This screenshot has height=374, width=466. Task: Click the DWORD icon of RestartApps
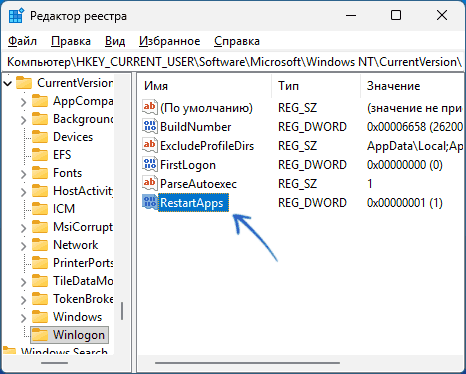click(149, 202)
